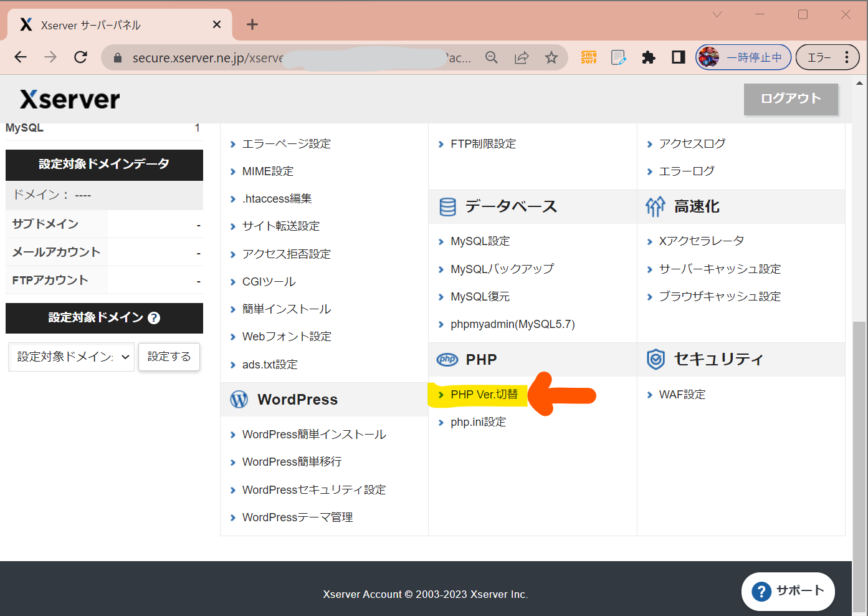This screenshot has width=868, height=616.
Task: Click the 設定する button
Action: (x=169, y=357)
